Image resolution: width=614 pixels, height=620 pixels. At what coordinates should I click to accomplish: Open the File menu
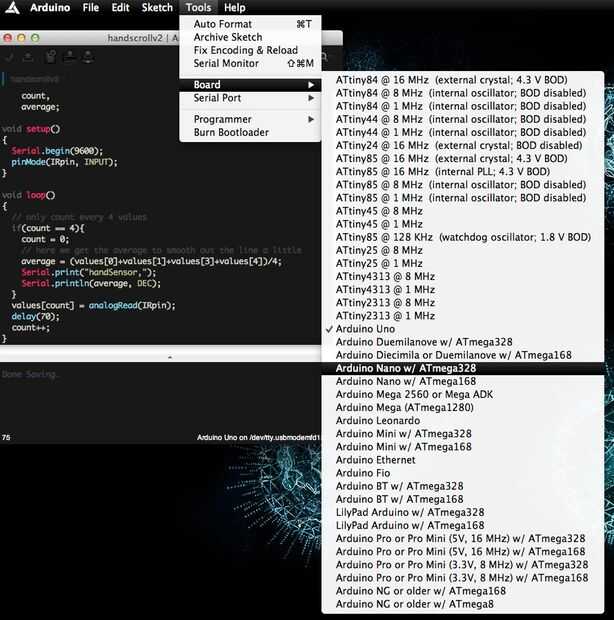(91, 8)
